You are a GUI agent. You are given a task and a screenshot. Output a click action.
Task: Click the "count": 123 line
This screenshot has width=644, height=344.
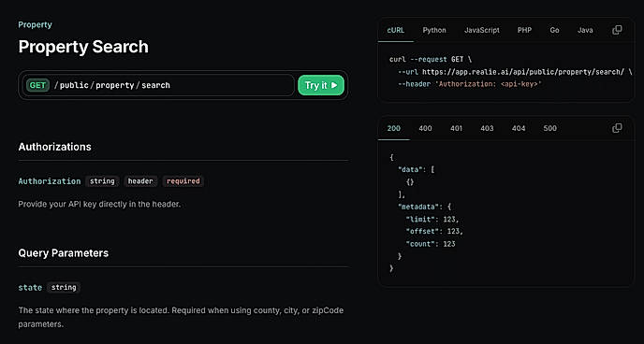tap(431, 244)
